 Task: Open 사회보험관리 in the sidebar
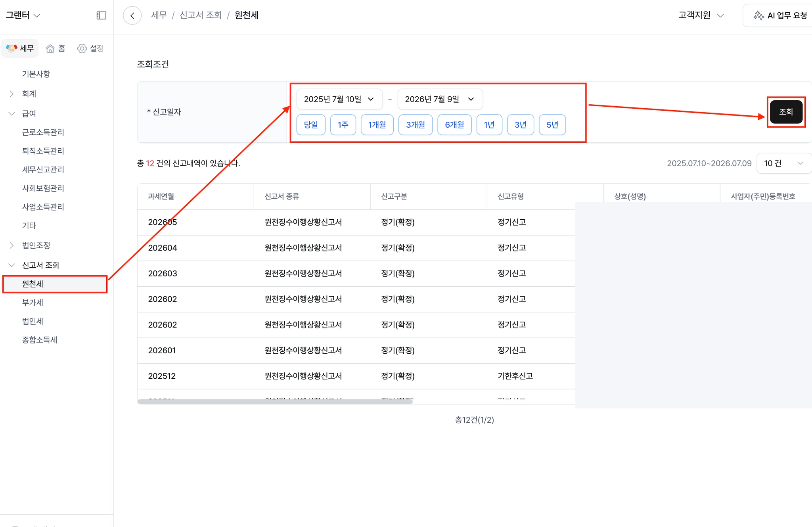[43, 188]
